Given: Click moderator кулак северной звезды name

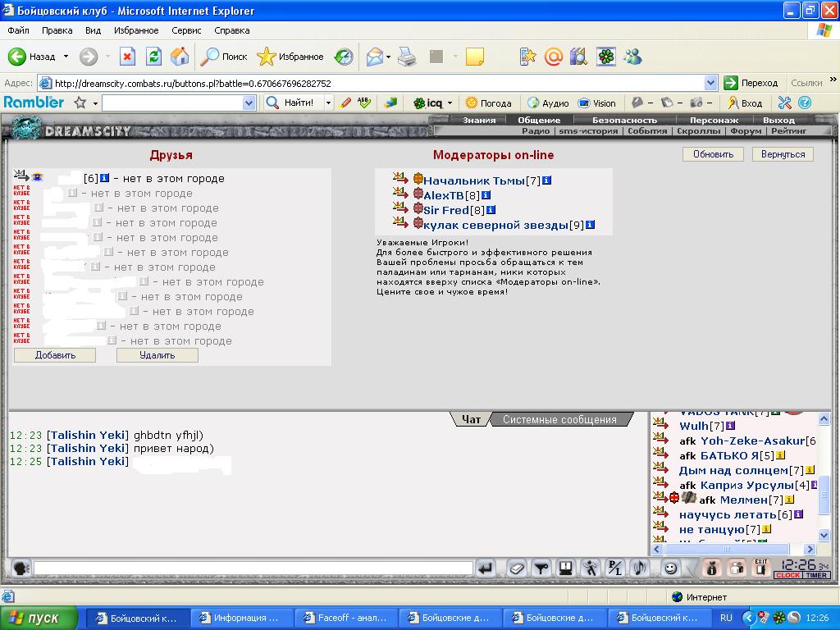Looking at the screenshot, I should pyautogui.click(x=495, y=225).
